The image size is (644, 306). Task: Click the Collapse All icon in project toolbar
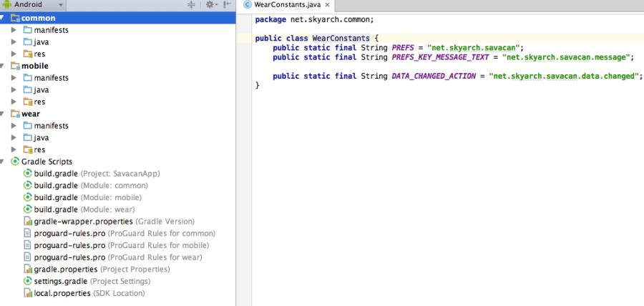[x=191, y=5]
